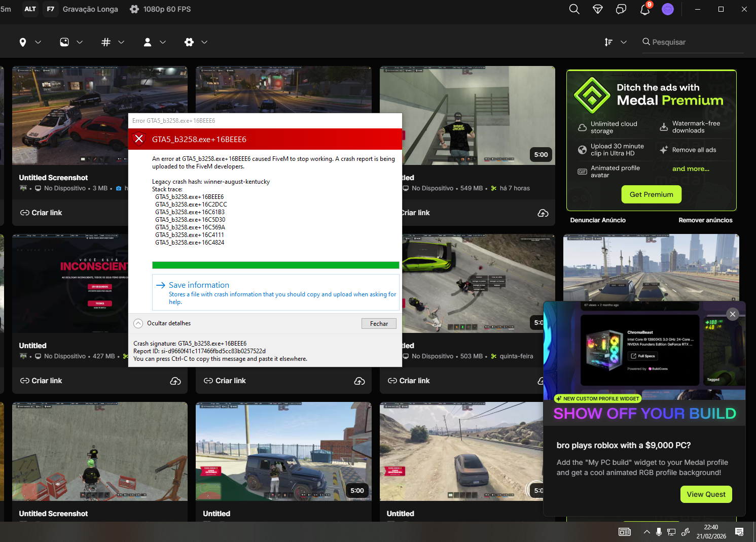Click the F7 hotkey badge
Screen dimensions: 756x542
(x=51, y=9)
